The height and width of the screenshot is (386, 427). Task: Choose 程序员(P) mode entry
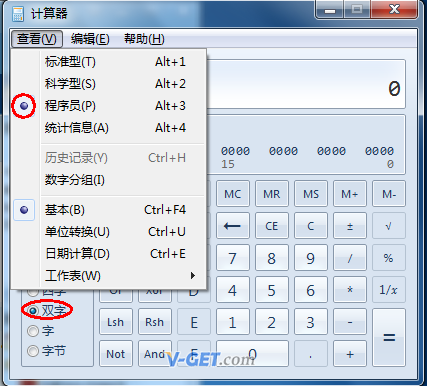[x=108, y=106]
